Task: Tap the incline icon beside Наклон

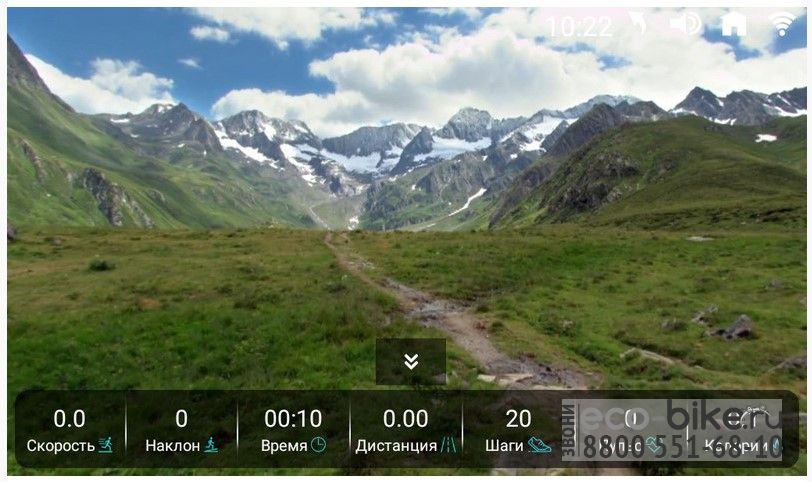Action: [211, 445]
